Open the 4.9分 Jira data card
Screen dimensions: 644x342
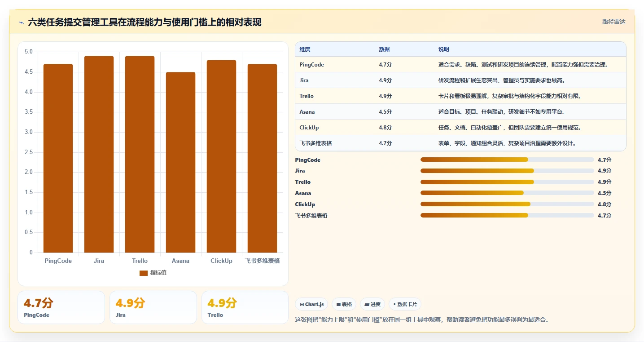pos(153,307)
